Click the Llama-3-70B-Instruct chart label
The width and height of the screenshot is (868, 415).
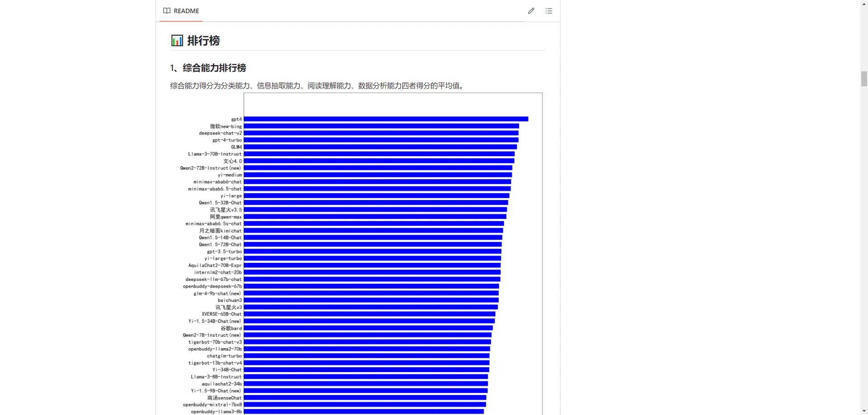pyautogui.click(x=215, y=154)
